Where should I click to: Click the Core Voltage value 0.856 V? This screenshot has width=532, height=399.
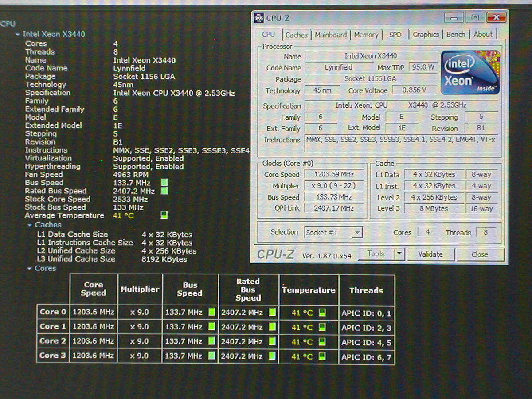414,90
